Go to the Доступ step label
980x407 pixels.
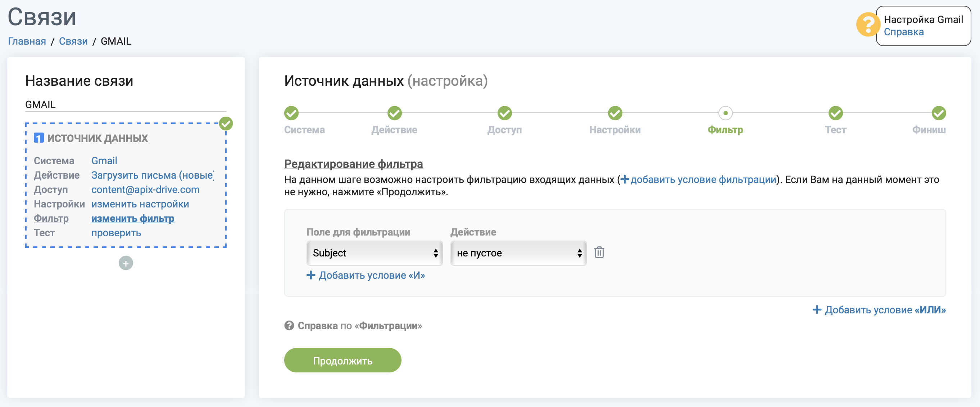(505, 130)
